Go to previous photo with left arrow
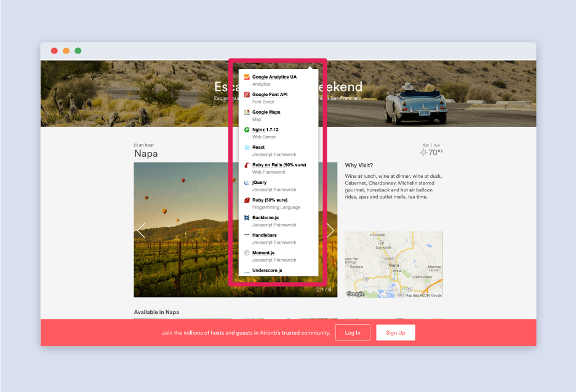The image size is (576, 392). point(141,230)
